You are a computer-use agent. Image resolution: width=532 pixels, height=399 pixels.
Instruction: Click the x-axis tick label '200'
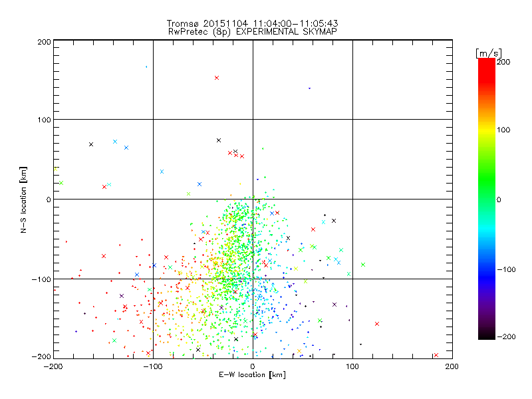pos(452,366)
